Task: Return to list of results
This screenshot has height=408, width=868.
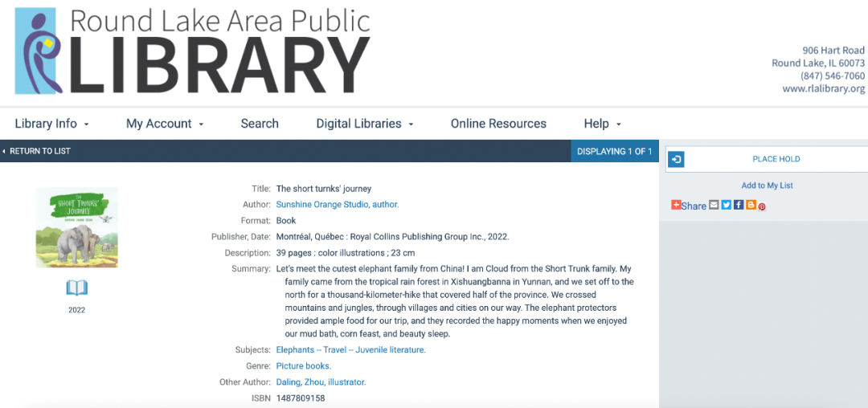Action: (37, 151)
